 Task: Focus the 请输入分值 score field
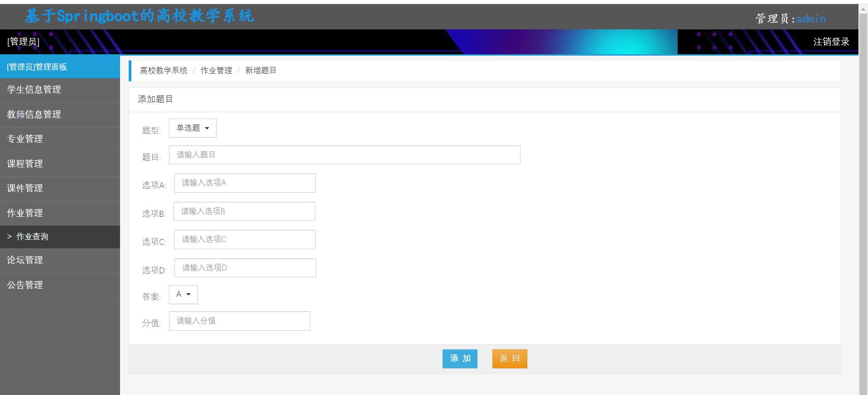click(x=240, y=321)
